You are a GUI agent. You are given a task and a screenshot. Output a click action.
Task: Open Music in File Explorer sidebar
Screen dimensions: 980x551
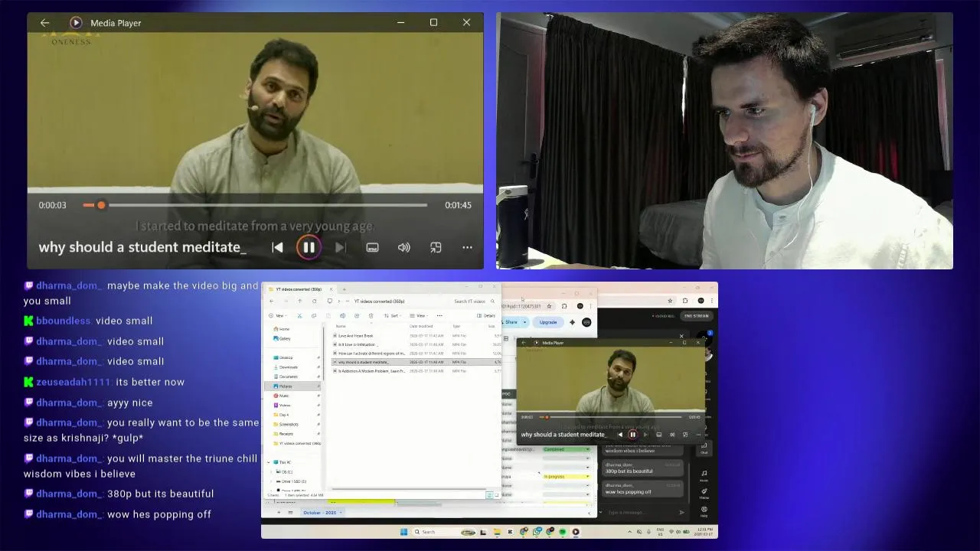[282, 396]
